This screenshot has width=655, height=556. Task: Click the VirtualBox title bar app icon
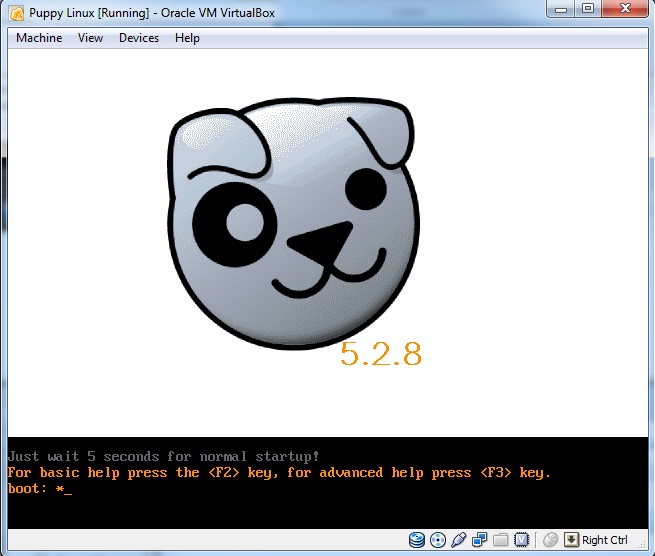(17, 13)
